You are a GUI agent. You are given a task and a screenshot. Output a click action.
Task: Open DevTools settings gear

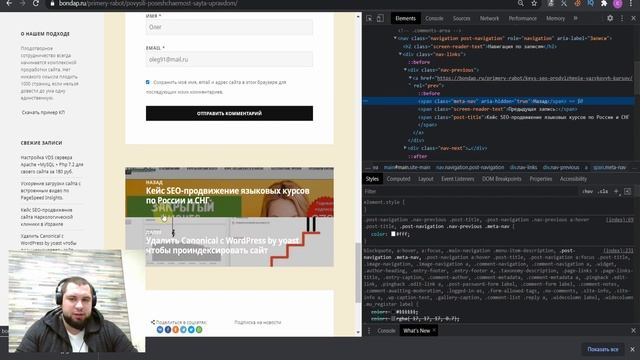[610, 18]
